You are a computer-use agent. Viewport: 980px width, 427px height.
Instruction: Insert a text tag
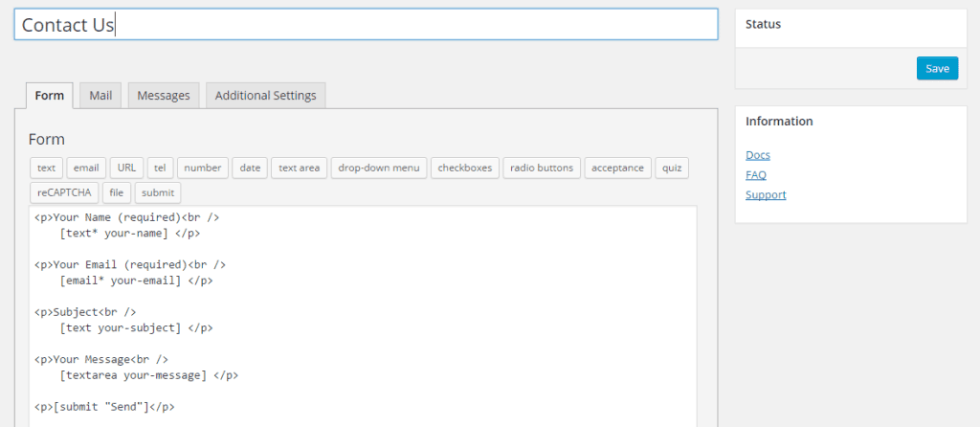point(46,168)
